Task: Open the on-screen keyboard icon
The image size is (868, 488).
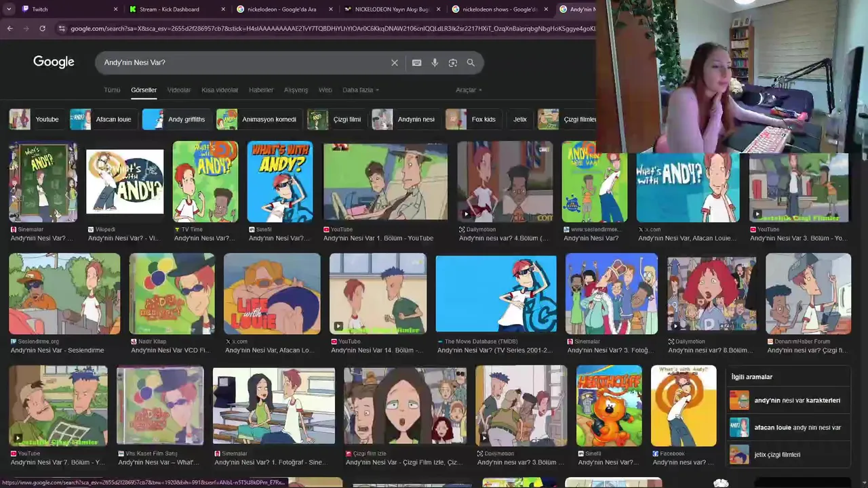Action: 416,62
